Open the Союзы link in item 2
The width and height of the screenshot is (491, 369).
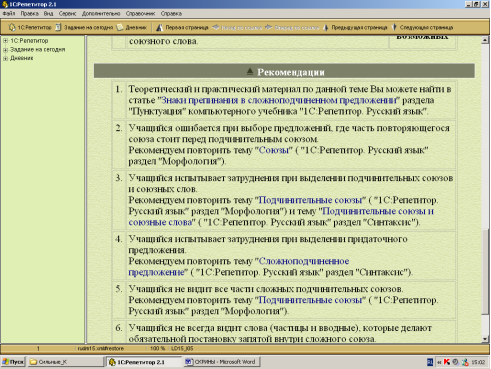pos(274,150)
